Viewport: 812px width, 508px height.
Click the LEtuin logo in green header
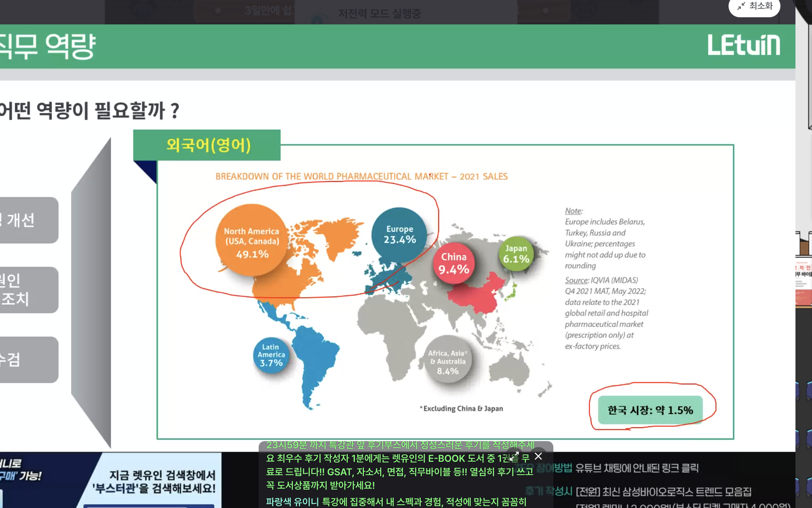[744, 45]
